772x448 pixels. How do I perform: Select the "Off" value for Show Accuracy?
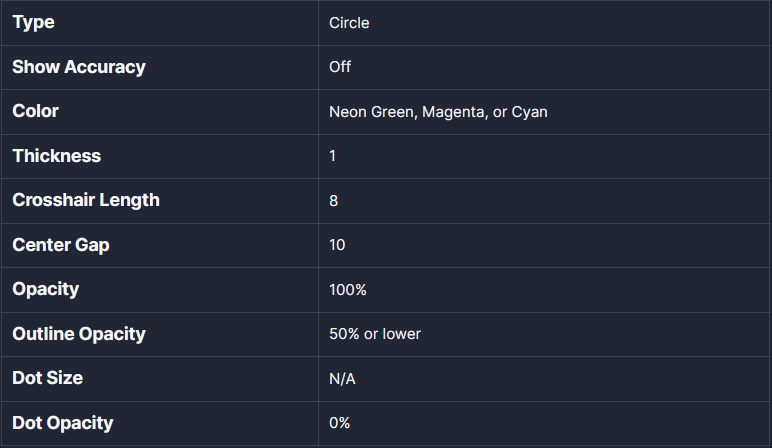pos(340,68)
